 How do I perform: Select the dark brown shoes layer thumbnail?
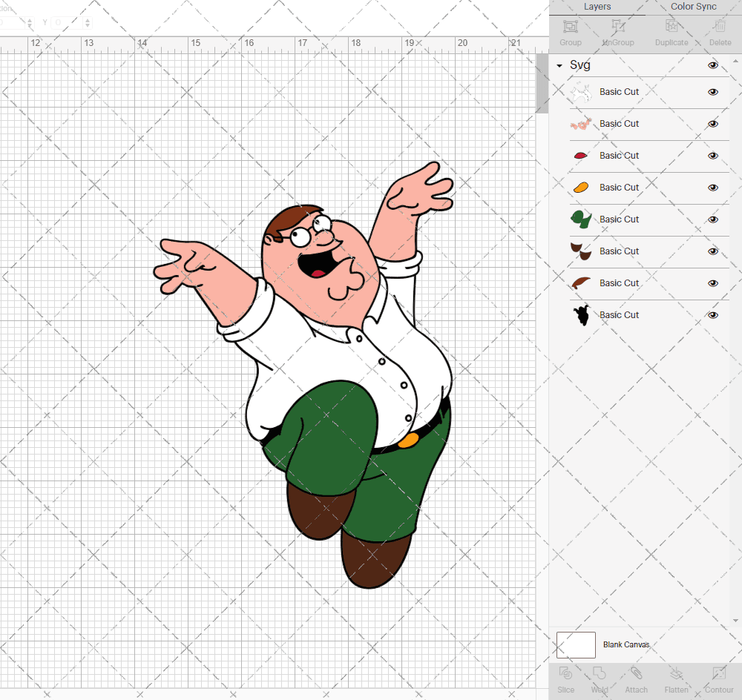[x=581, y=251]
